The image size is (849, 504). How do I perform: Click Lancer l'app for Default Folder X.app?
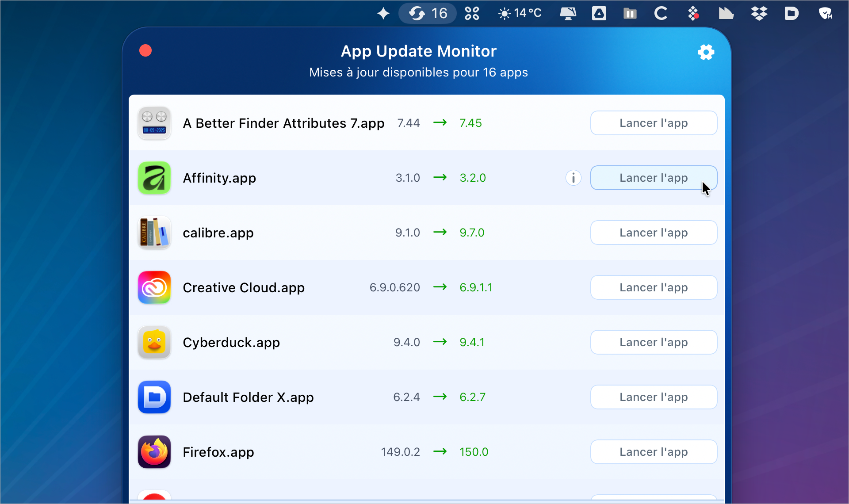point(654,397)
